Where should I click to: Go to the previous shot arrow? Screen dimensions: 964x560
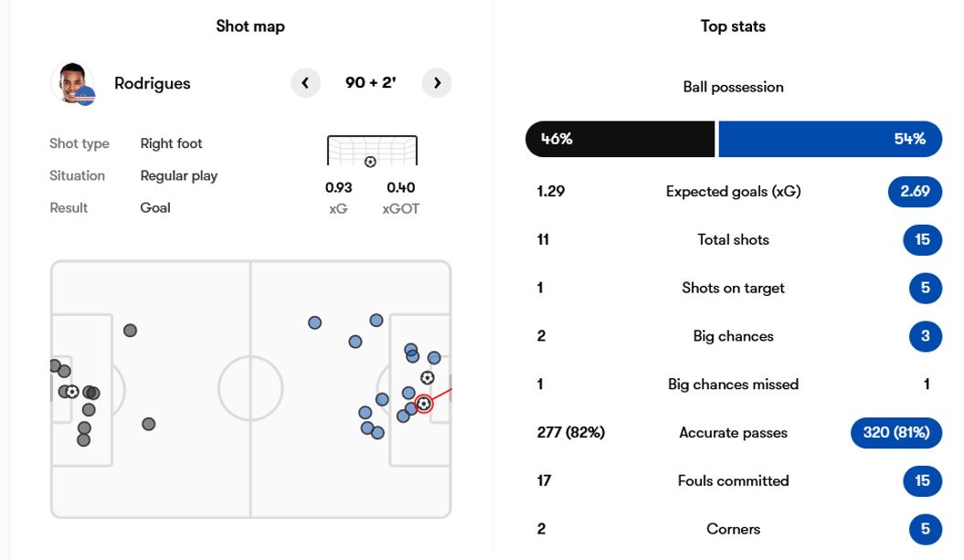305,83
